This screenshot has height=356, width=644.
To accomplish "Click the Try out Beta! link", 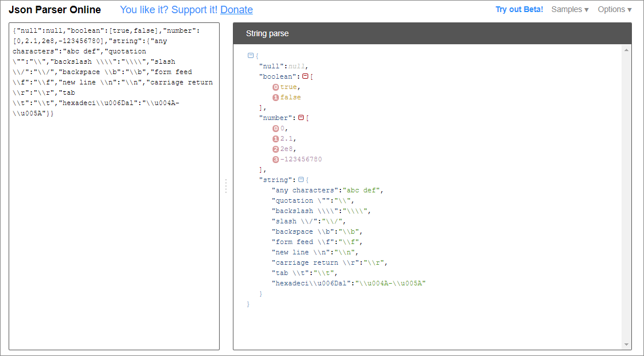I will pos(519,9).
